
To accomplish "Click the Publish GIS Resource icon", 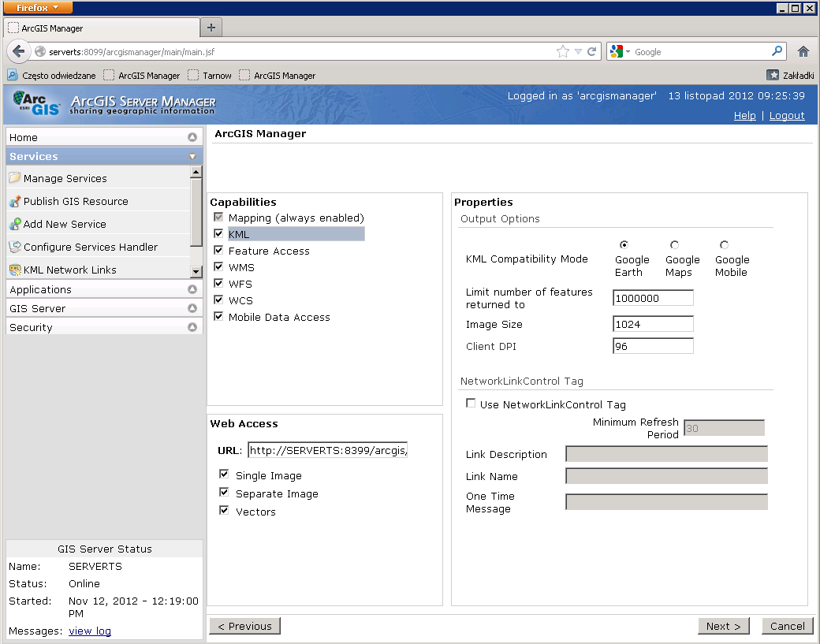I will (15, 201).
